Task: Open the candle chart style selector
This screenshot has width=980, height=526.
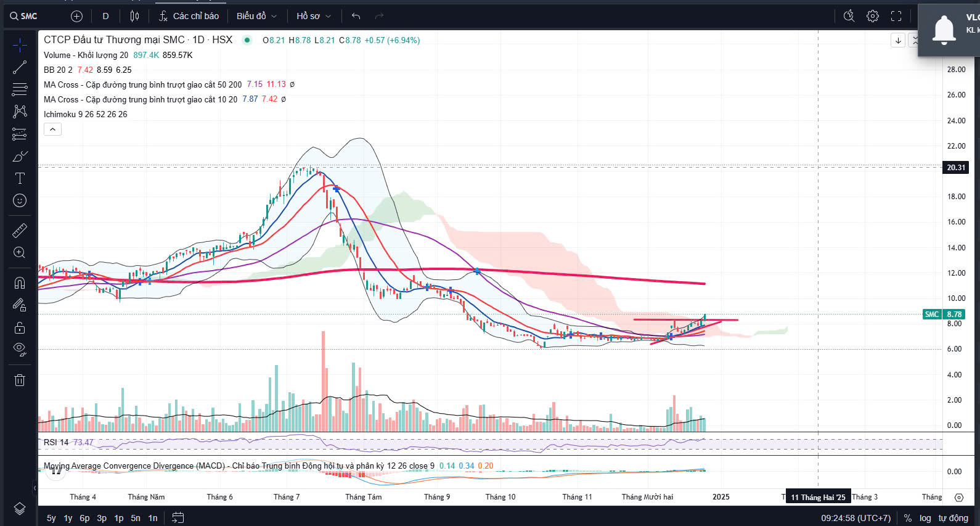Action: click(x=135, y=16)
